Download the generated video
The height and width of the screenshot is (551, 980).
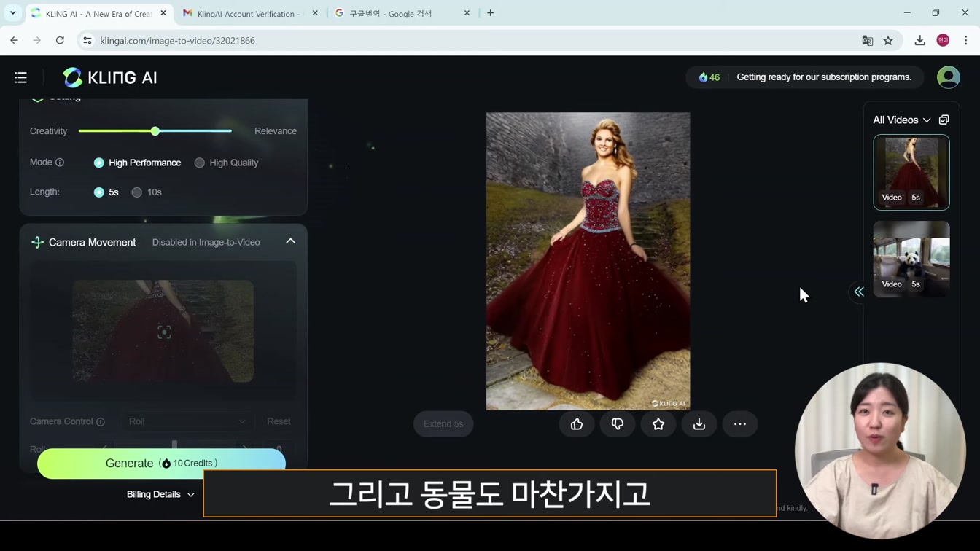coord(699,424)
